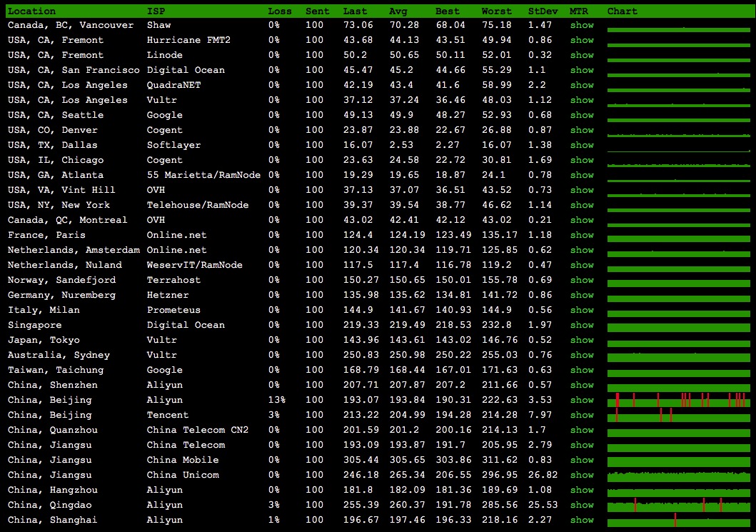Show MTR for the Italy, Milan row

tap(582, 310)
